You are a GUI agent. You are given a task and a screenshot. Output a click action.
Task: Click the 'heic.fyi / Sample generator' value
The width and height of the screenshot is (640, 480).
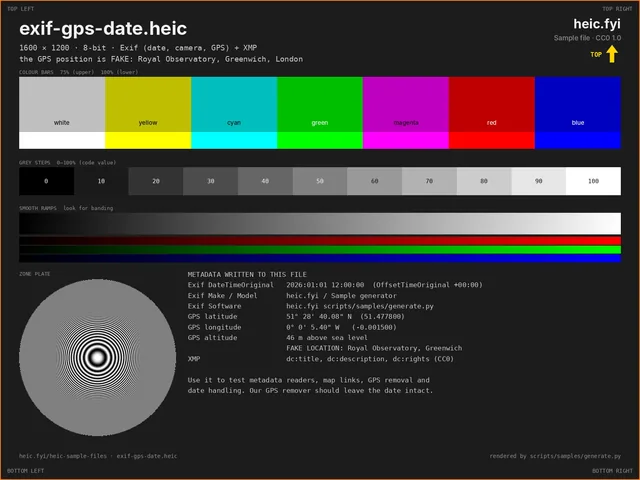(341, 296)
